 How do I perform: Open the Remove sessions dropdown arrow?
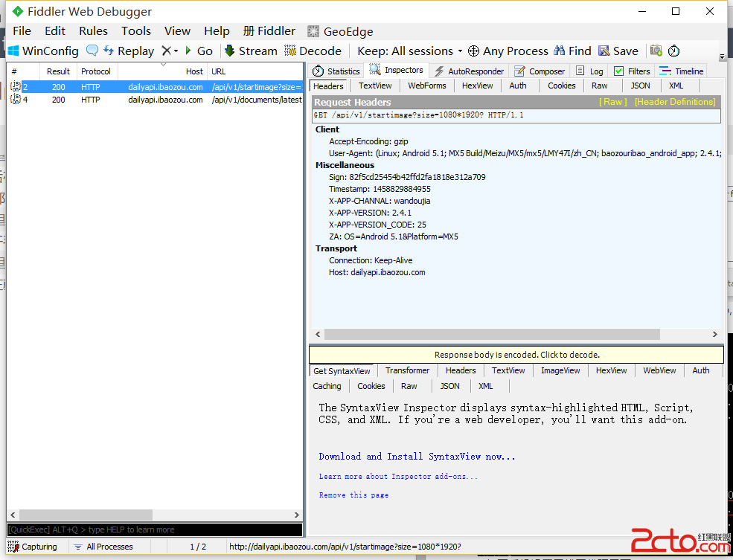tap(176, 51)
